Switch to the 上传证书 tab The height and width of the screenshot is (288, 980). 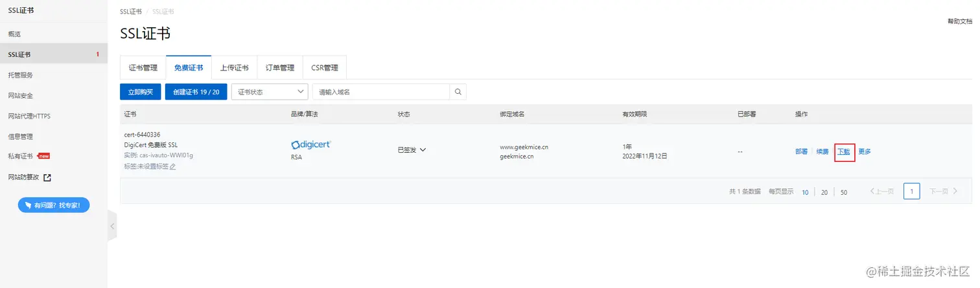(234, 68)
